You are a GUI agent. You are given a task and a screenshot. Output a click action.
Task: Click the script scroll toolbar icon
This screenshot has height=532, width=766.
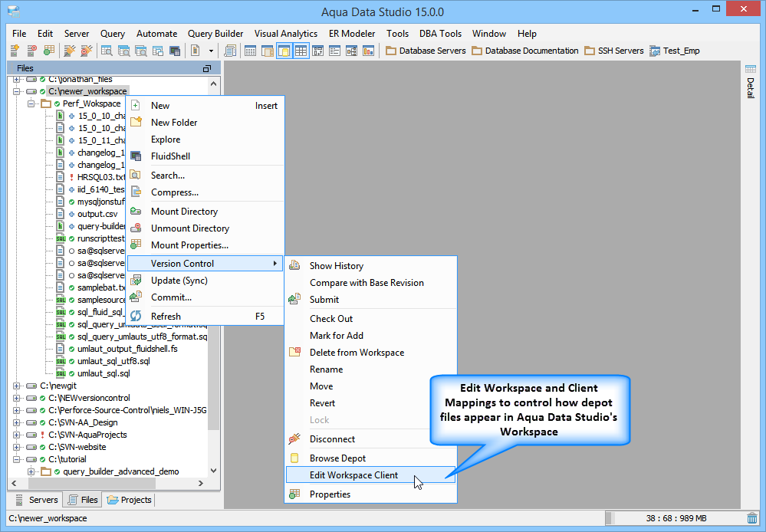pyautogui.click(x=230, y=51)
